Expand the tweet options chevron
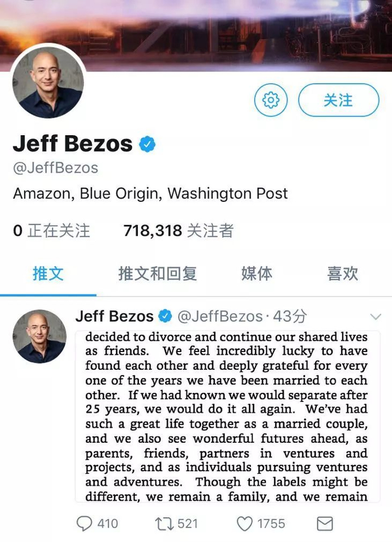The image size is (392, 542). coord(375,317)
